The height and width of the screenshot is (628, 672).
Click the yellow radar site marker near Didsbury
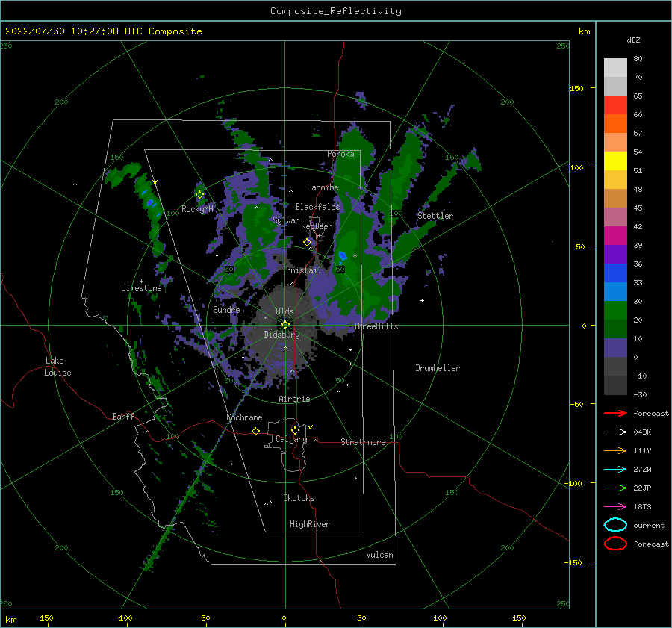point(285,325)
